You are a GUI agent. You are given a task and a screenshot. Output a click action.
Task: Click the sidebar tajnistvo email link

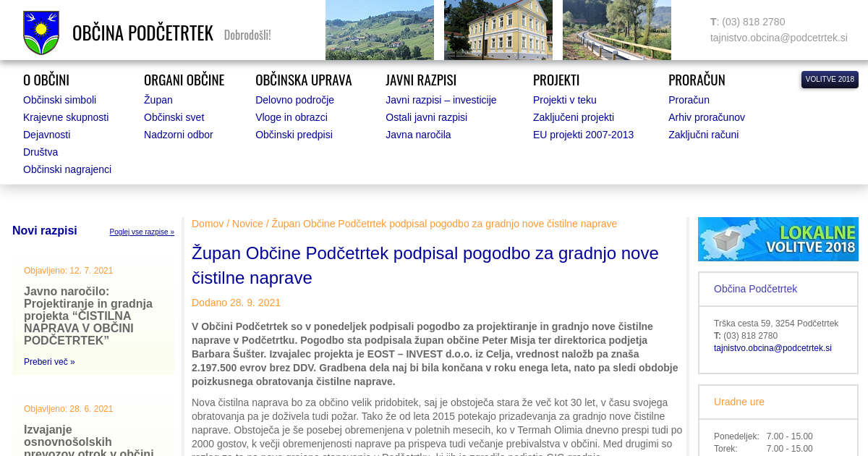(772, 348)
